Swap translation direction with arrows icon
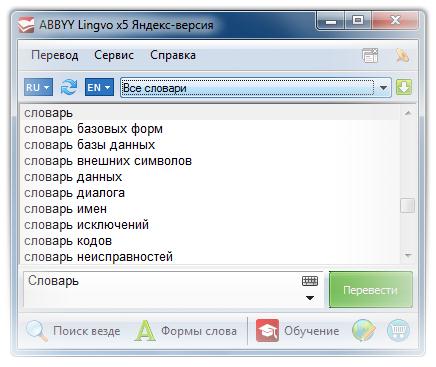This screenshot has width=436, height=367. tap(69, 87)
